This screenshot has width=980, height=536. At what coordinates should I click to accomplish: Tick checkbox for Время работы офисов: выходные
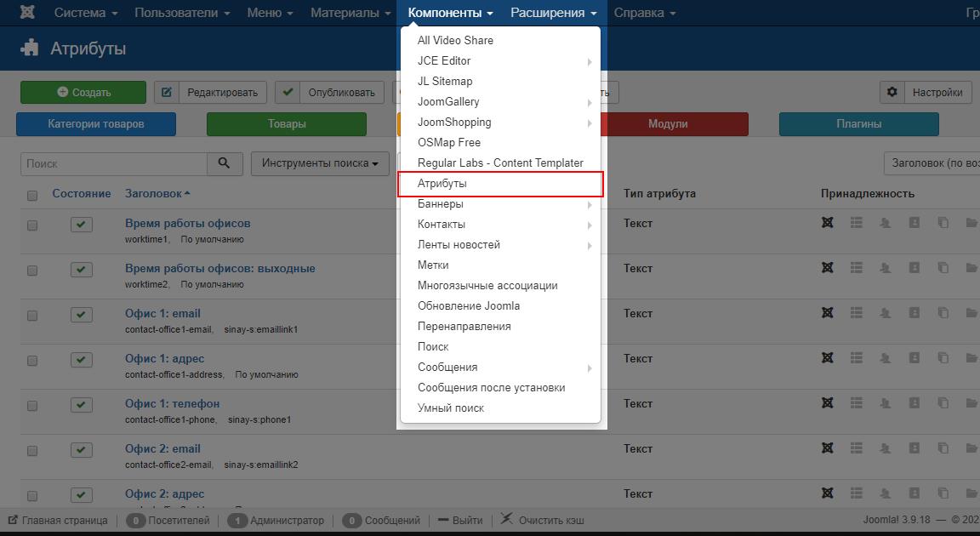(32, 271)
